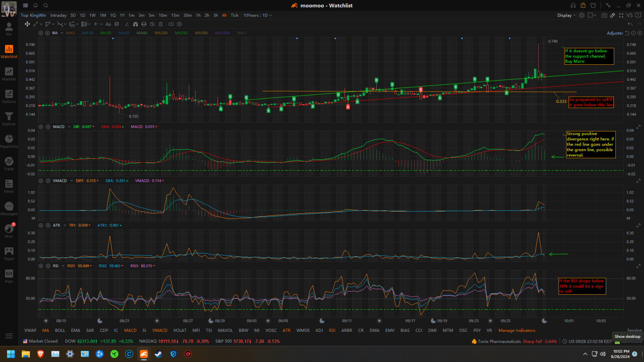The height and width of the screenshot is (362, 644).
Task: Open customer service headphones icon
Action: pyautogui.click(x=573, y=5)
